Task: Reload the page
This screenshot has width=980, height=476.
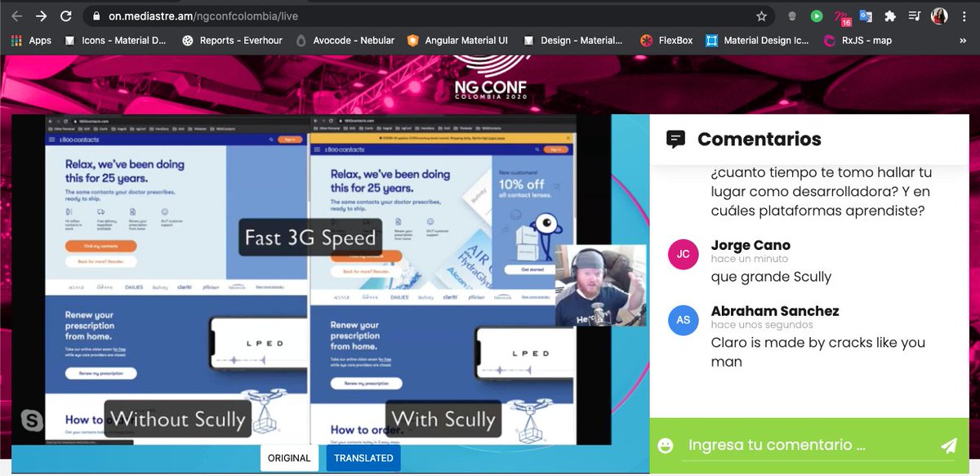Action: coord(67,16)
